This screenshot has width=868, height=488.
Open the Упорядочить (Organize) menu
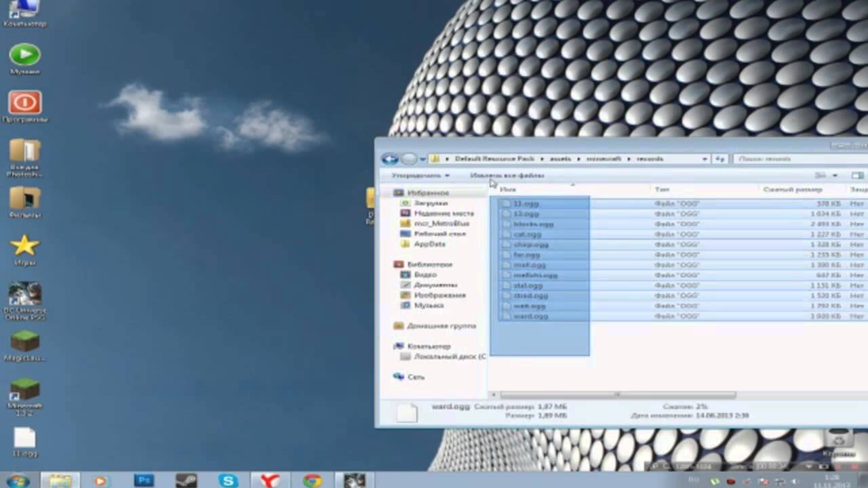pyautogui.click(x=420, y=176)
